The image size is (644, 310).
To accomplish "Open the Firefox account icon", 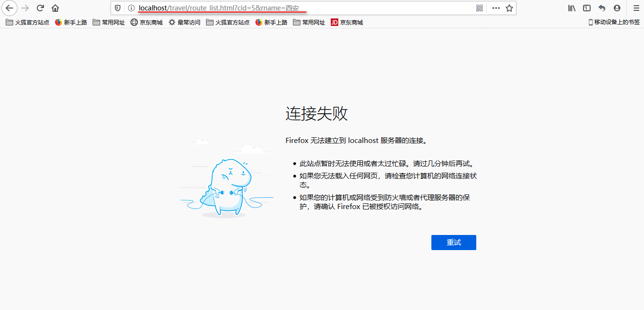I will pos(617,8).
